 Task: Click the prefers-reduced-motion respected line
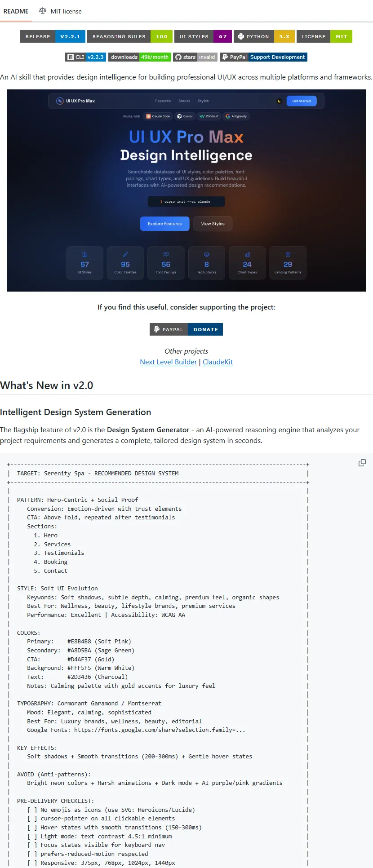(x=88, y=854)
